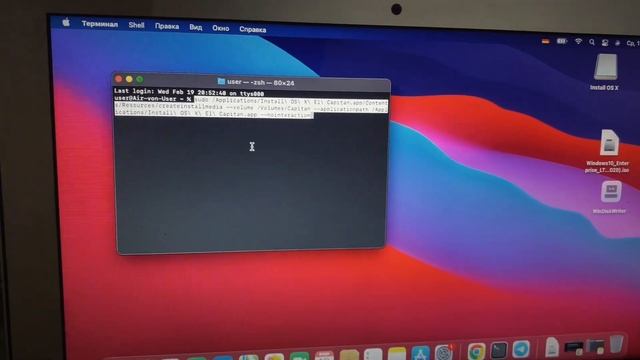Zoom Terminal with the green button
Image resolution: width=640 pixels, height=360 pixels.
coord(140,79)
